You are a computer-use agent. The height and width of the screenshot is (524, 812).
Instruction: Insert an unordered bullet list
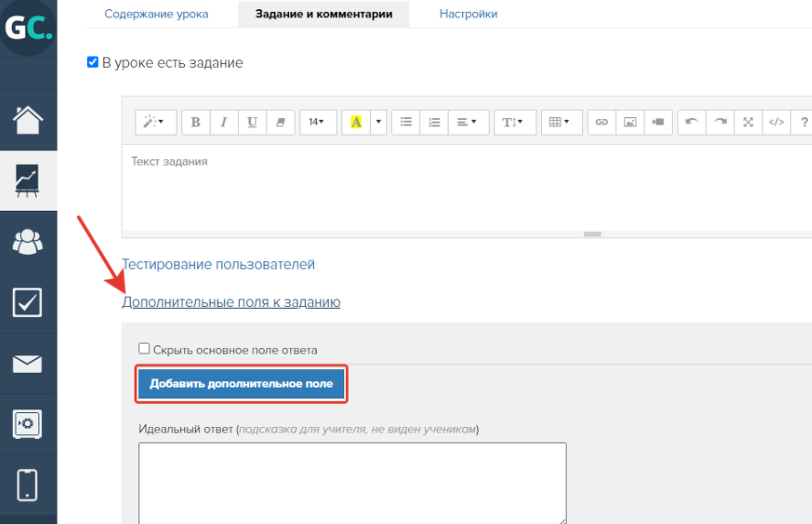tap(406, 123)
